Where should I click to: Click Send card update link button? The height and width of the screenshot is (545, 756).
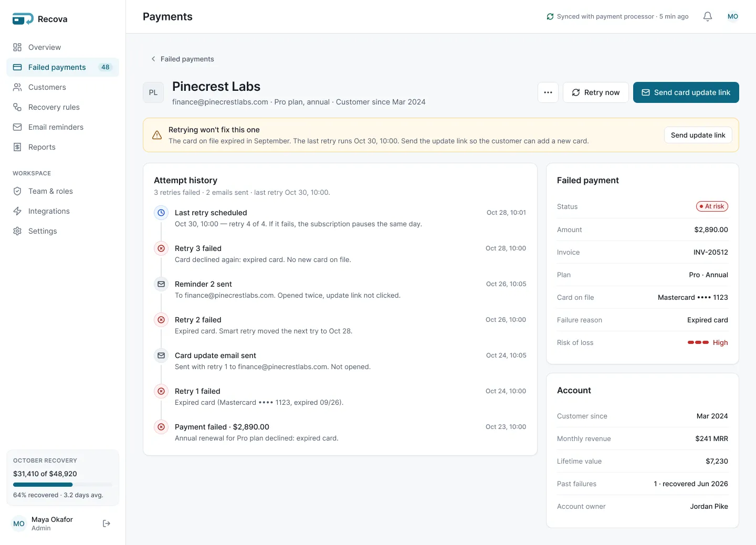click(x=686, y=92)
